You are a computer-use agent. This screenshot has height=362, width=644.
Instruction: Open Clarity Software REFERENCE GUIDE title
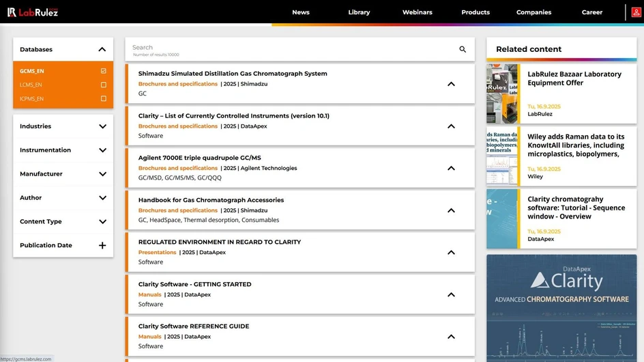pos(193,326)
